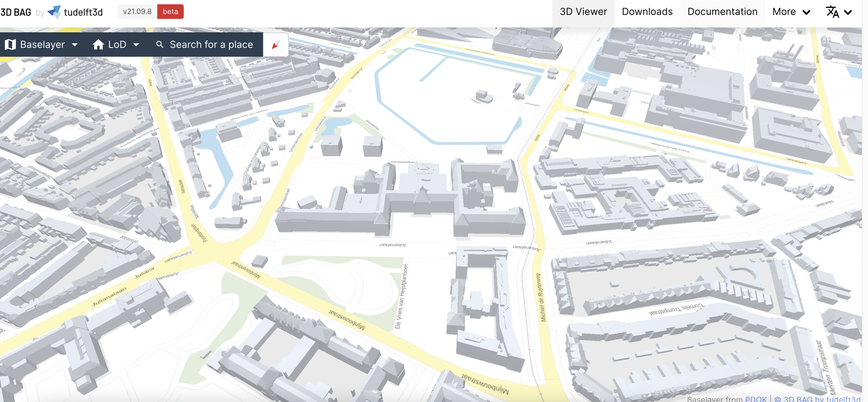Click the Prins Bernhardlaan street label
This screenshot has height=402, width=868.
(670, 147)
